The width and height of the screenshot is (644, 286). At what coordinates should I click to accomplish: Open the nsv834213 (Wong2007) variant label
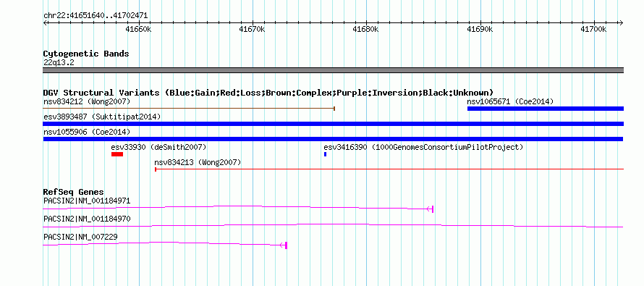[x=198, y=163]
